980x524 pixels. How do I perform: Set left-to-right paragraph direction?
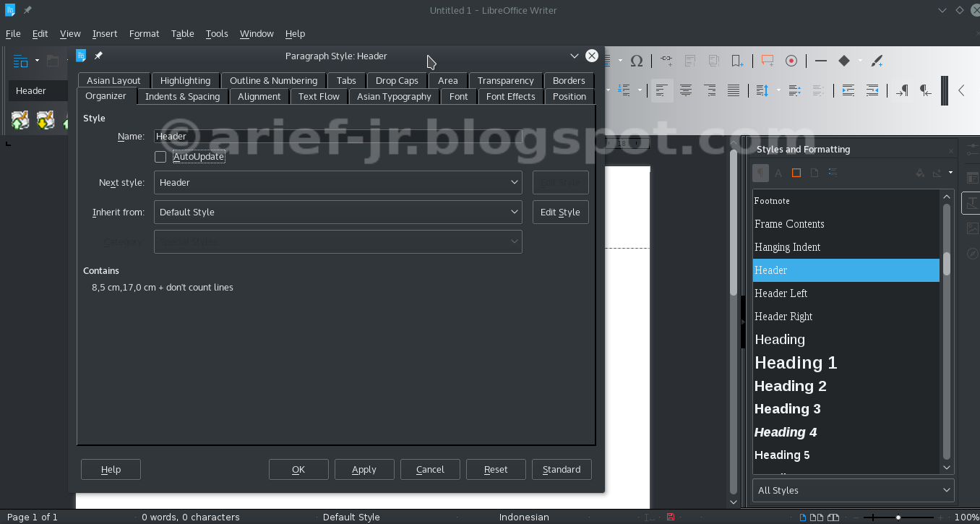(902, 90)
